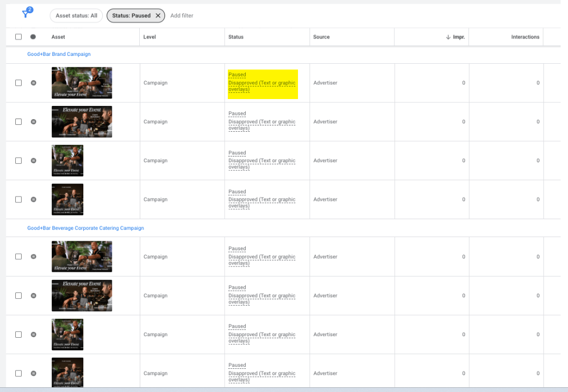The height and width of the screenshot is (392, 568).
Task: Click the Interactions column header
Action: tap(525, 37)
